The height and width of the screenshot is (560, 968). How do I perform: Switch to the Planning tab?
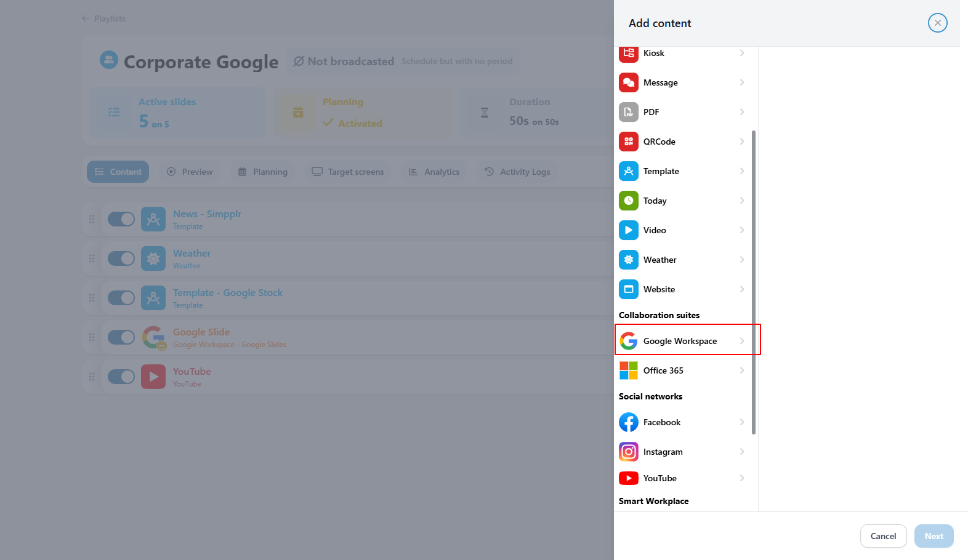(263, 172)
